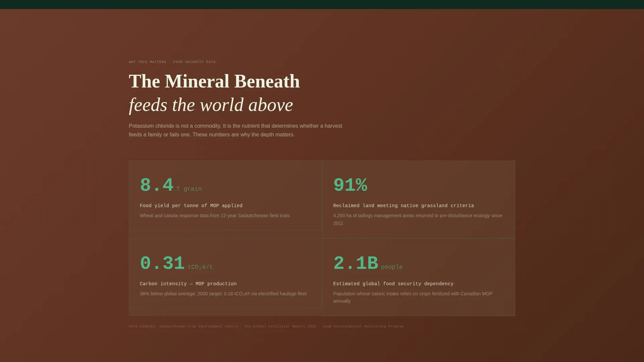Image resolution: width=644 pixels, height=362 pixels.
Task: Click 'Carbon intensity — MOP production' label
Action: 188,284
